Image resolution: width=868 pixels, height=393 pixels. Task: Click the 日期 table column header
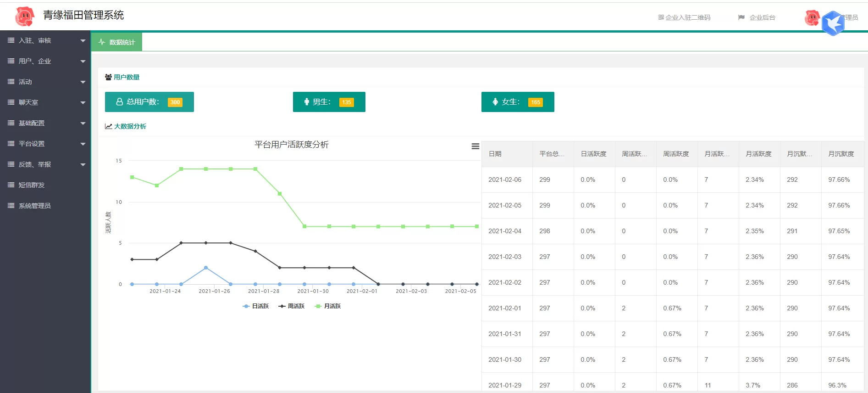point(495,154)
